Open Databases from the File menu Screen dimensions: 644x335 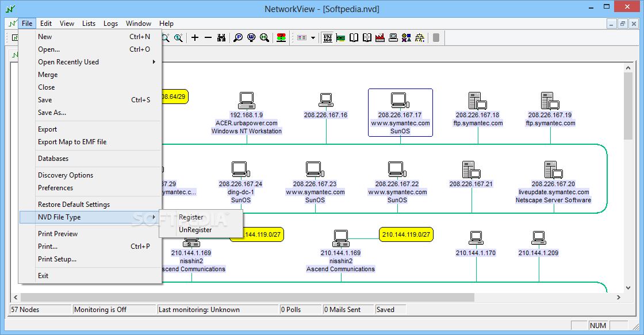[90, 159]
